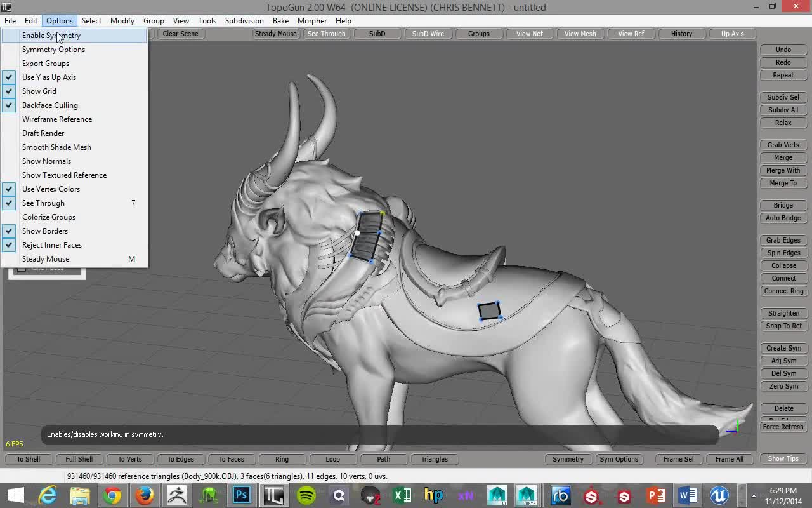The image size is (812, 508).
Task: Enable Draft Render menu option
Action: [75, 133]
